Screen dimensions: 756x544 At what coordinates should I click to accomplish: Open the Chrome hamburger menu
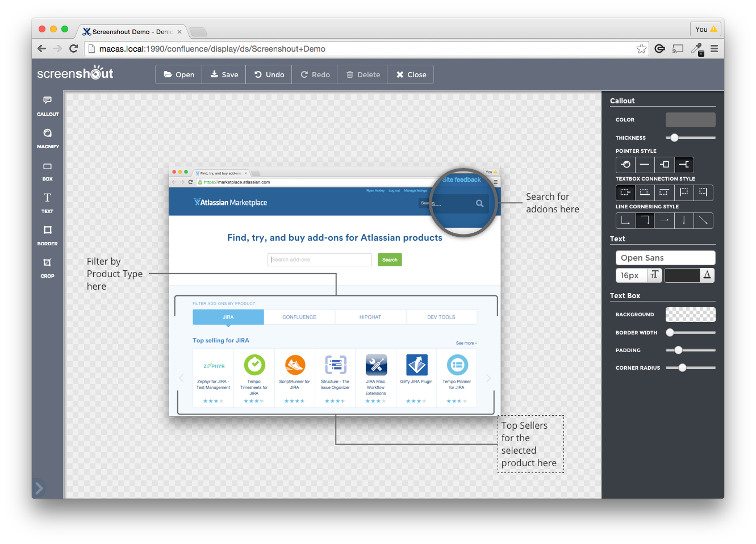point(714,49)
